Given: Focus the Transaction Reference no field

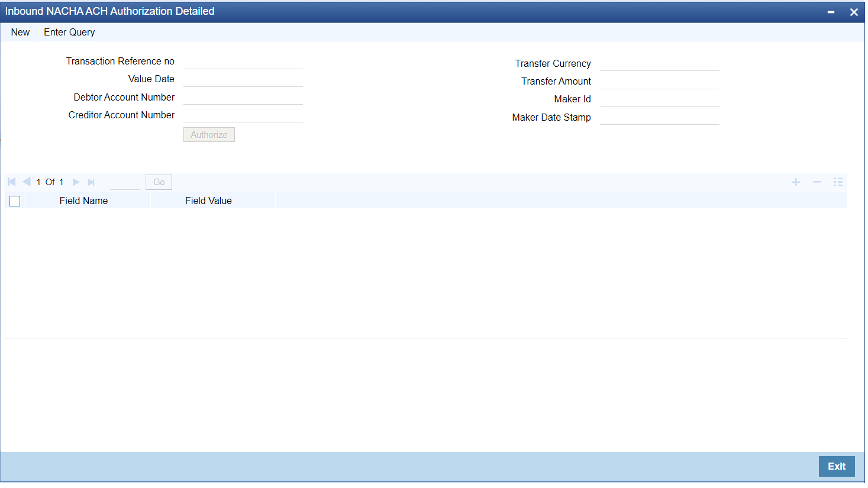Looking at the screenshot, I should pos(243,62).
